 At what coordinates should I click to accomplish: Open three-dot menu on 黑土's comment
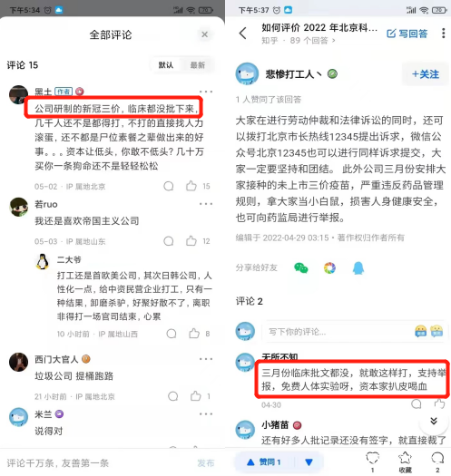coord(206,92)
